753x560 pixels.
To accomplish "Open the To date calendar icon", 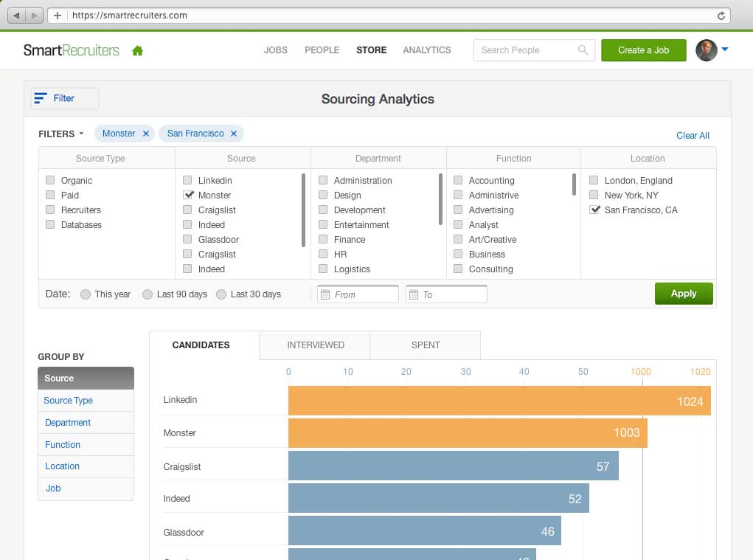I will (414, 294).
